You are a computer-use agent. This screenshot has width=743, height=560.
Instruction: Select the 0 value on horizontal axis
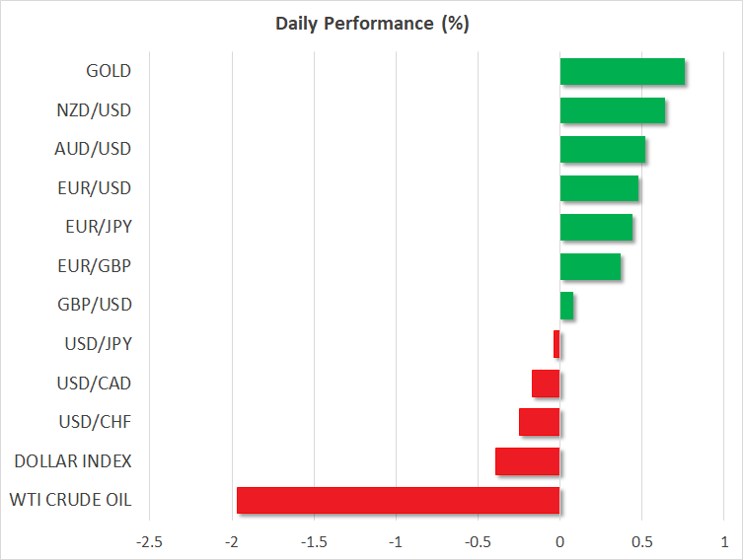click(x=559, y=542)
